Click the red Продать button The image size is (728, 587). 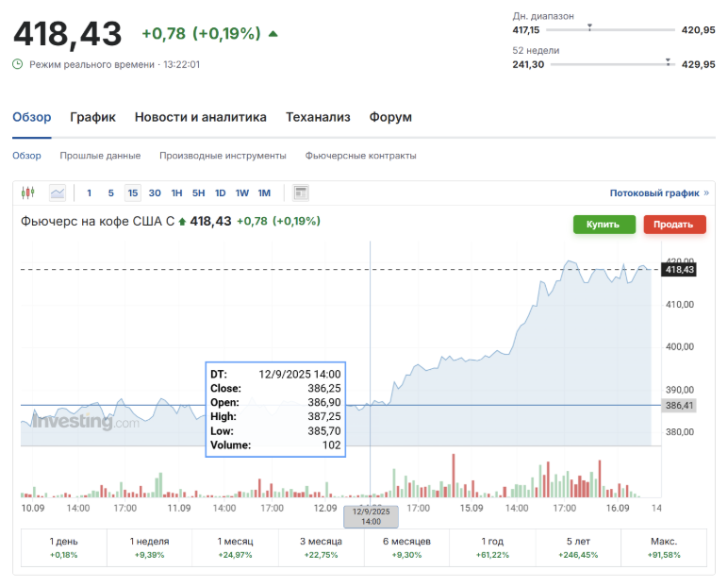click(x=674, y=225)
